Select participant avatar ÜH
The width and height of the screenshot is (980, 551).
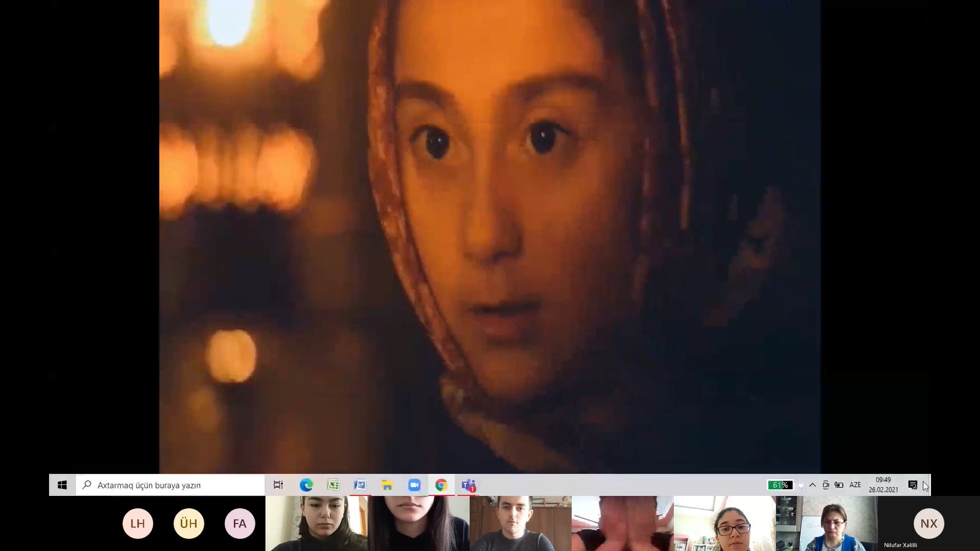point(189,523)
